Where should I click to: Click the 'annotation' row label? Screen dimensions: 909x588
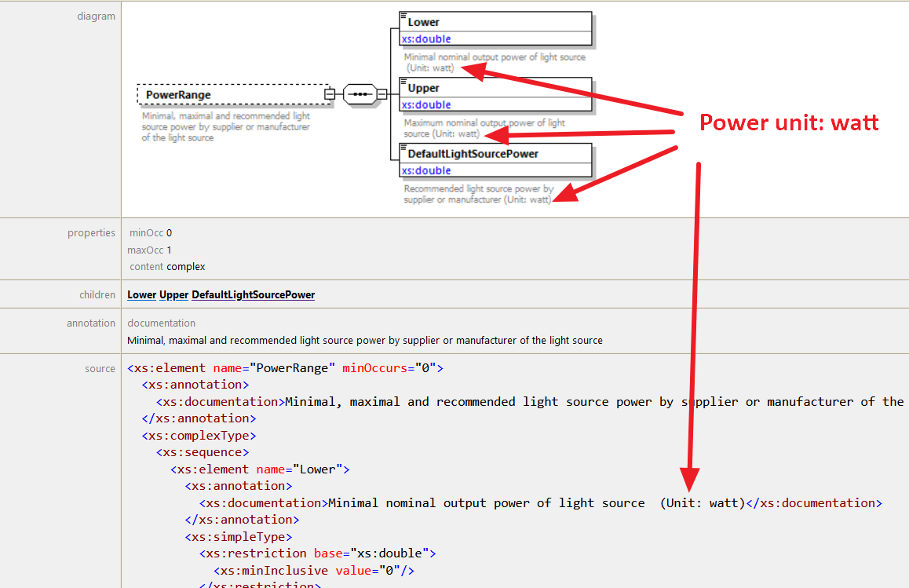[91, 323]
